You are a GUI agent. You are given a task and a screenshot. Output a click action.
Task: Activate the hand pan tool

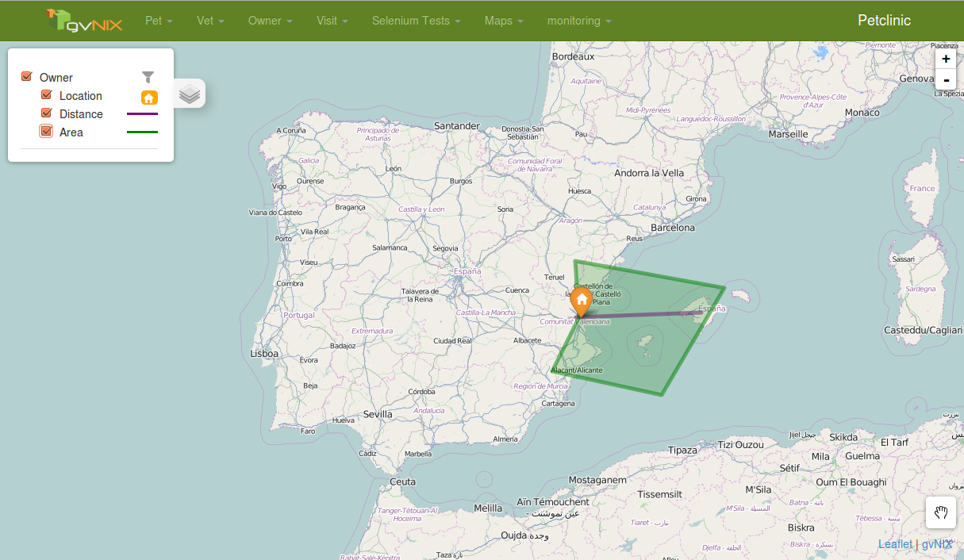[x=941, y=512]
